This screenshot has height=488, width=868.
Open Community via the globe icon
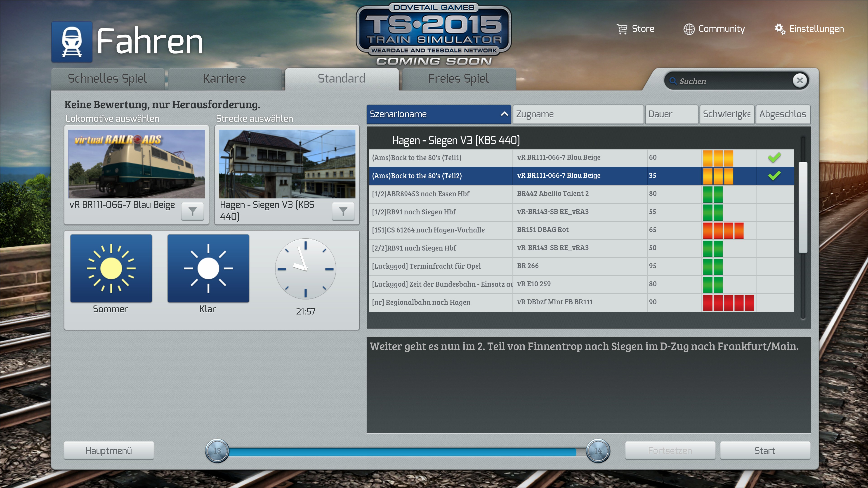[689, 29]
